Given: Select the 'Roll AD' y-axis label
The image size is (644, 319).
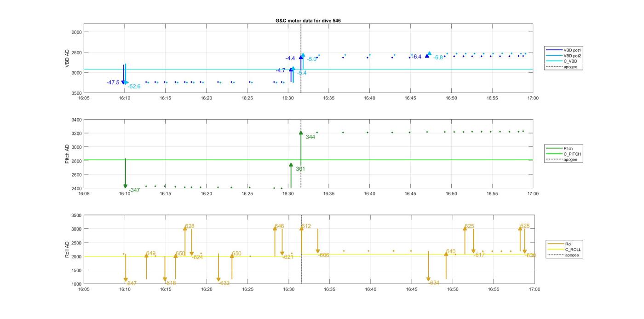Looking at the screenshot, I should [x=67, y=249].
